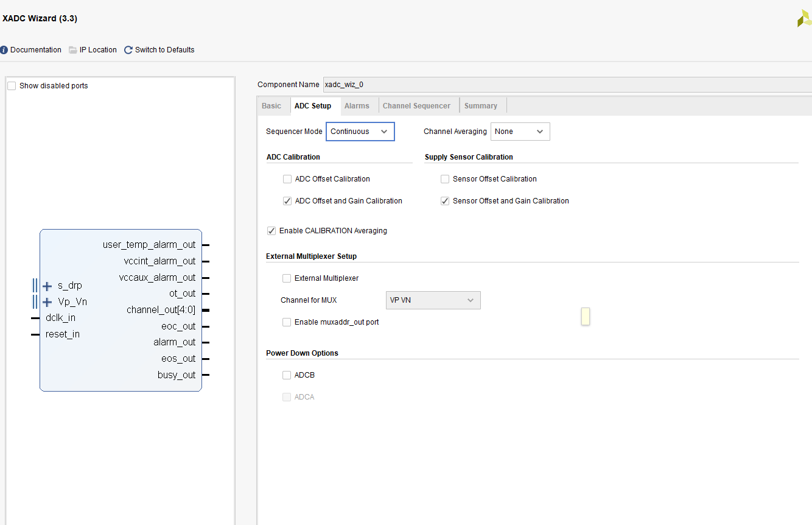812x525 pixels.
Task: Select the dclk_in port label
Action: tap(60, 318)
